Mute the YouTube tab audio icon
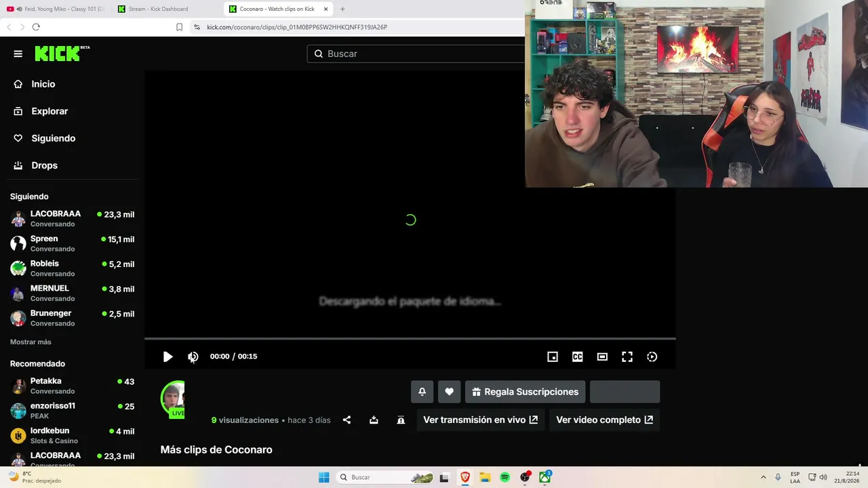 (19, 9)
